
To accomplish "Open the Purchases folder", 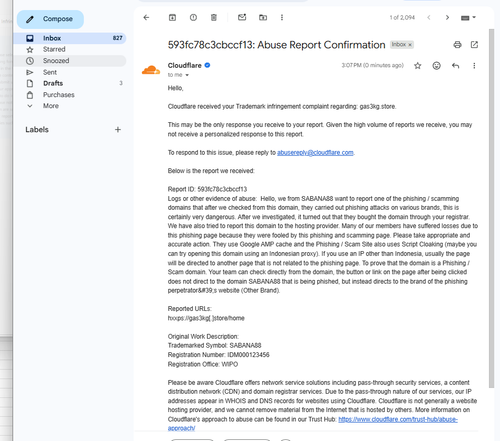I will tap(70, 95).
